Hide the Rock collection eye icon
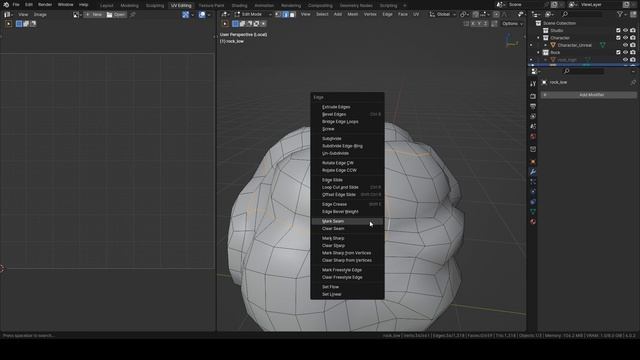Image resolution: width=640 pixels, height=360 pixels. (x=625, y=53)
